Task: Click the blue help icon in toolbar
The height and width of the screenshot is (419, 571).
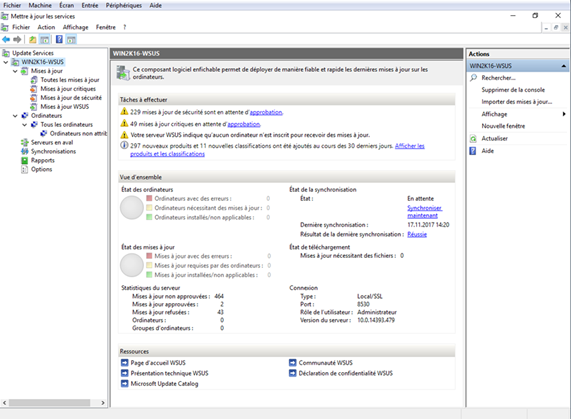Action: coord(59,39)
